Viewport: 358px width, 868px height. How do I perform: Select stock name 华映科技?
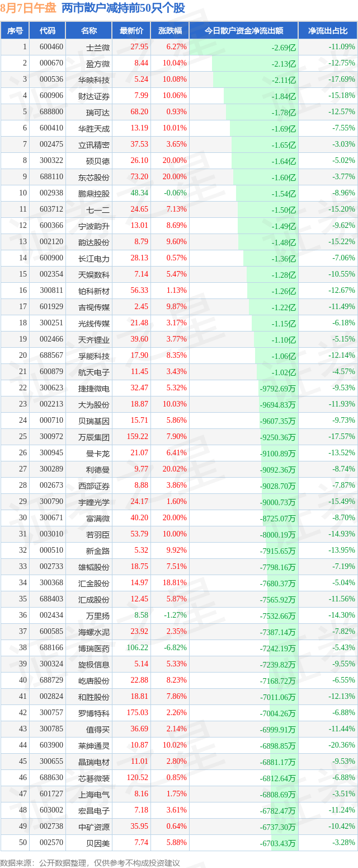[94, 80]
